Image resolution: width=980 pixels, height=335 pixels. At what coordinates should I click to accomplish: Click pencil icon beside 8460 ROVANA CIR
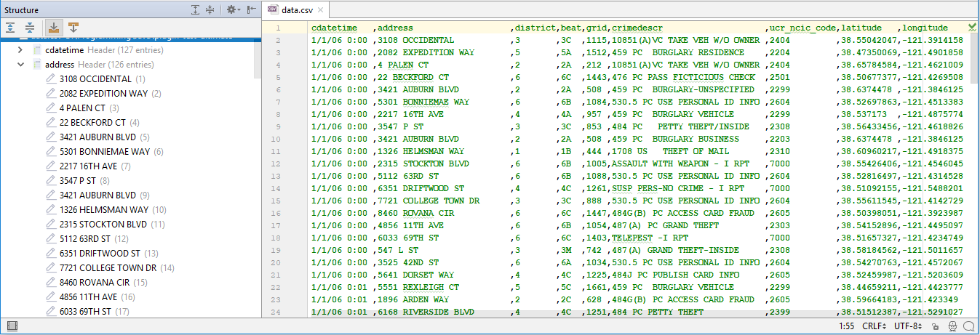click(x=51, y=283)
